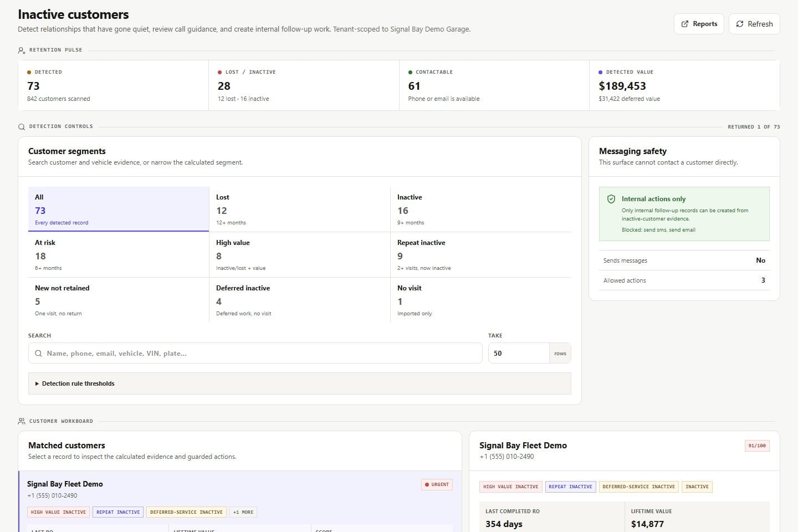Screen dimensions: 798x532
Task: Click the 91/100 score badge
Action: tap(757, 446)
